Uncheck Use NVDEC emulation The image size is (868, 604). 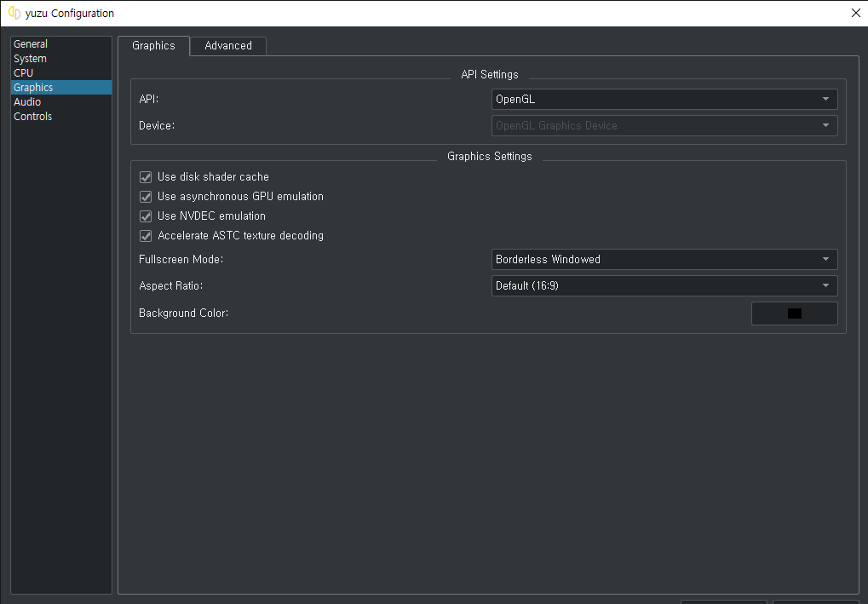146,216
